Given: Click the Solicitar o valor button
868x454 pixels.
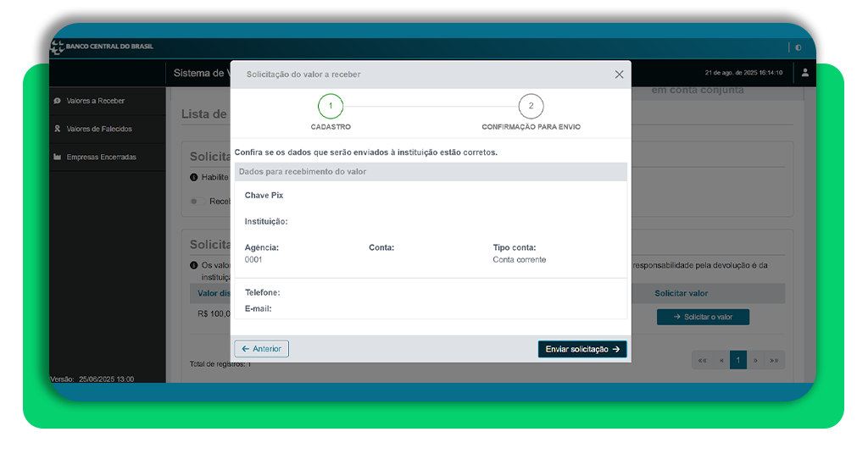Looking at the screenshot, I should pyautogui.click(x=703, y=317).
